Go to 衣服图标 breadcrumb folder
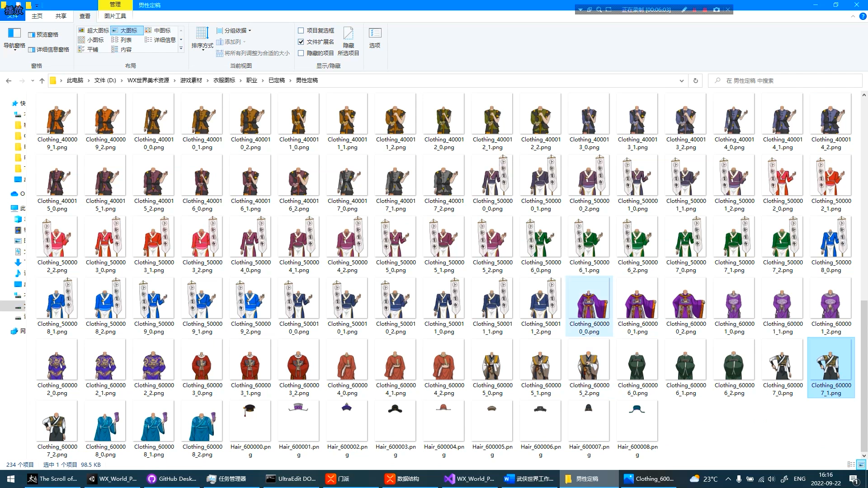Image resolution: width=868 pixels, height=488 pixels. pos(224,80)
